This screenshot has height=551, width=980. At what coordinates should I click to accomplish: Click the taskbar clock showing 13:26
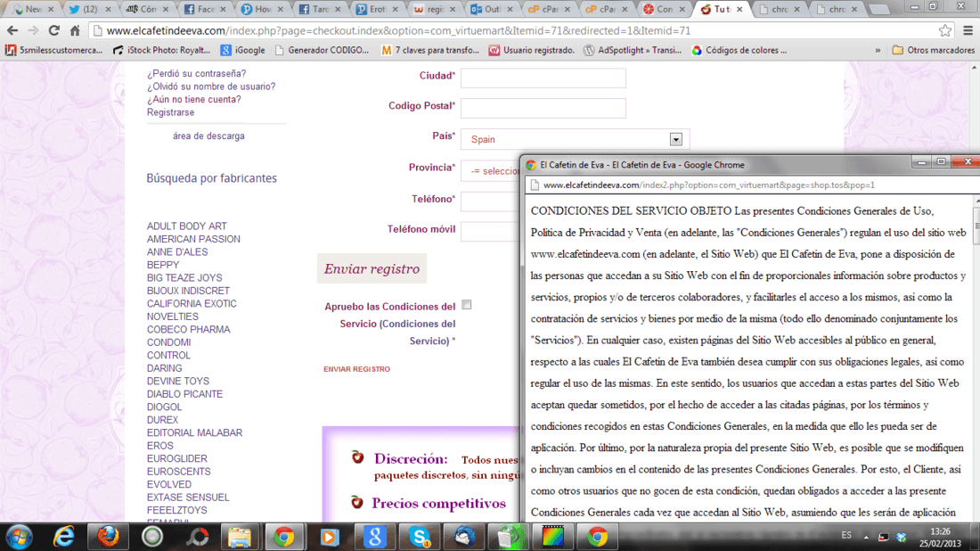click(940, 538)
